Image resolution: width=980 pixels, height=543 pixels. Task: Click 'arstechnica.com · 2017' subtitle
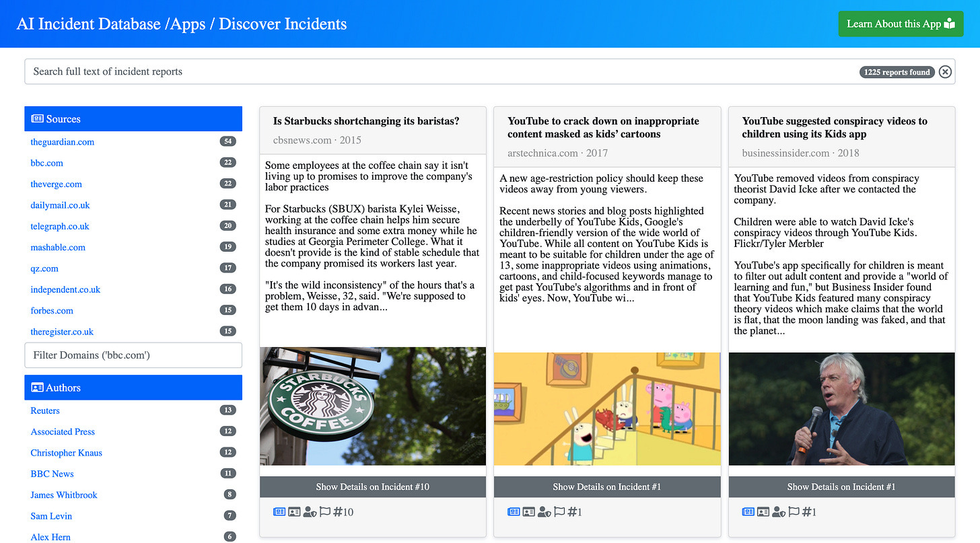[557, 153]
